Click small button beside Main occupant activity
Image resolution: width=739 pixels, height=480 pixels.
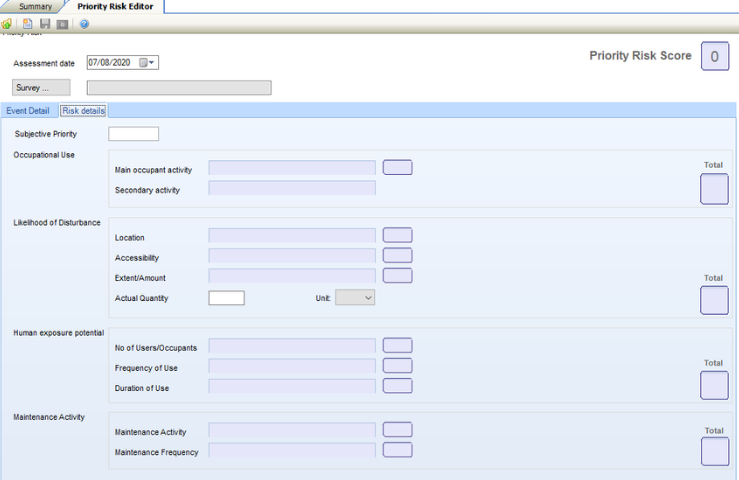397,167
